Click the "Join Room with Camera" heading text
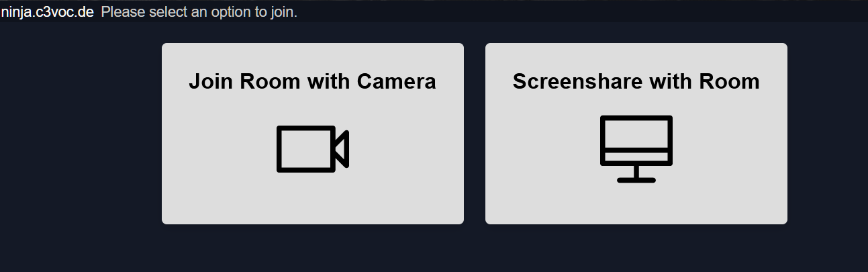868x272 pixels. point(312,81)
